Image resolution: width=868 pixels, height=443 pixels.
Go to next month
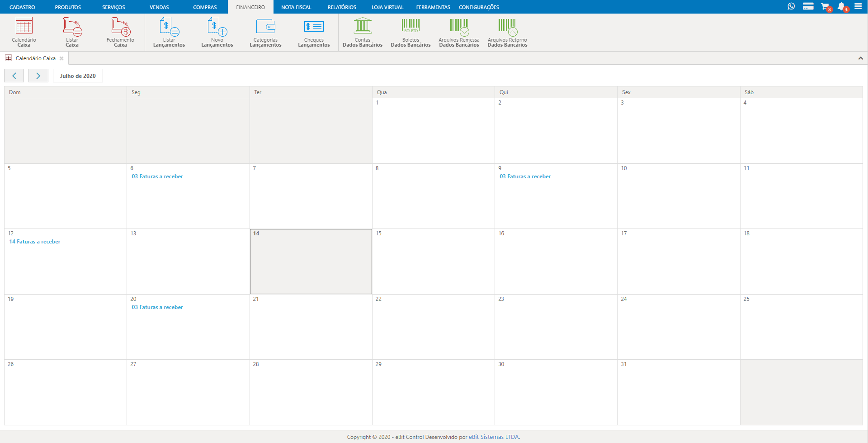(38, 76)
